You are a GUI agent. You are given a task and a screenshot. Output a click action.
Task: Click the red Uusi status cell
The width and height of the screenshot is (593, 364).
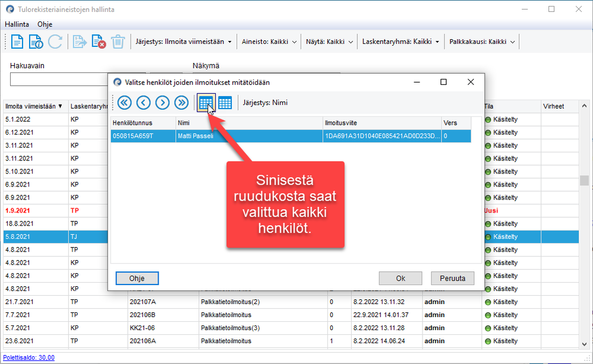tap(512, 211)
